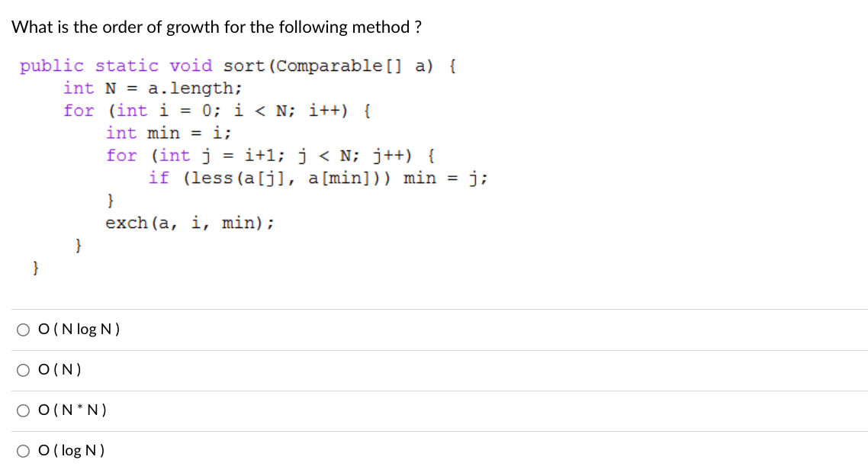Click the "public" keyword in method signature
The image size is (868, 476).
click(51, 66)
